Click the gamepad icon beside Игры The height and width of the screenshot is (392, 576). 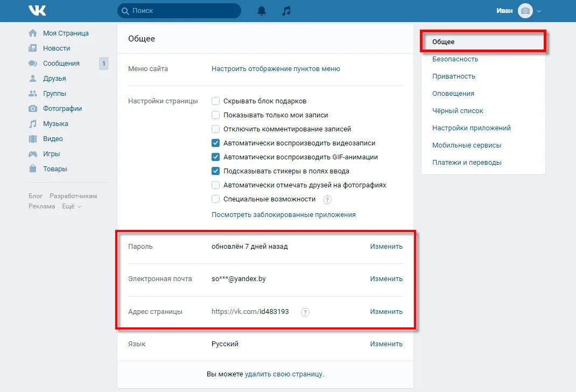pyautogui.click(x=33, y=154)
